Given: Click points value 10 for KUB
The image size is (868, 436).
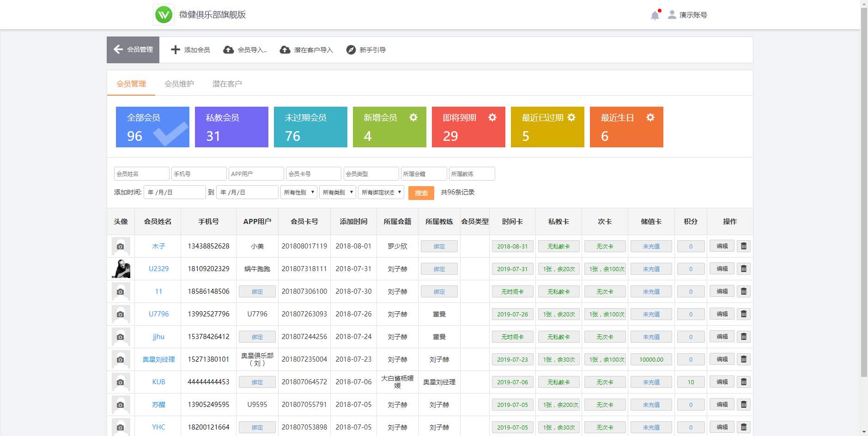Looking at the screenshot, I should [691, 382].
